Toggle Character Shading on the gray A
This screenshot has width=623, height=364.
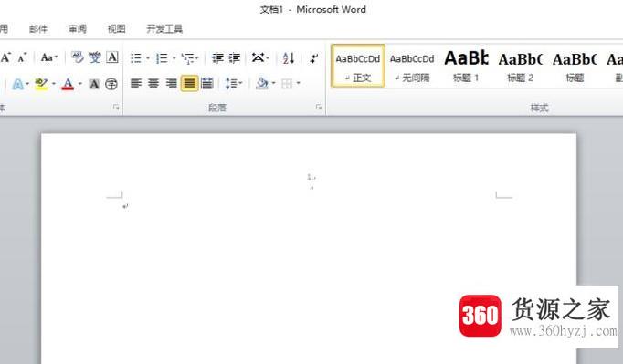click(94, 84)
